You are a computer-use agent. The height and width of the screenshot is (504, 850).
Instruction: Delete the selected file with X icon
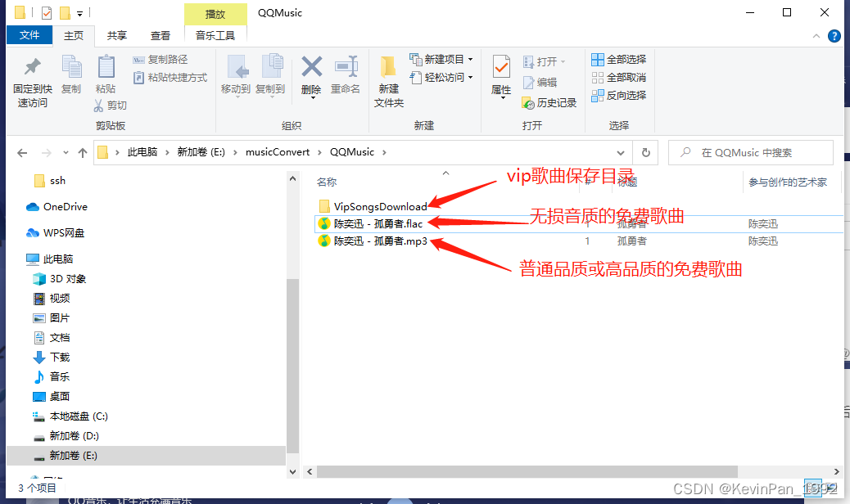pyautogui.click(x=312, y=76)
